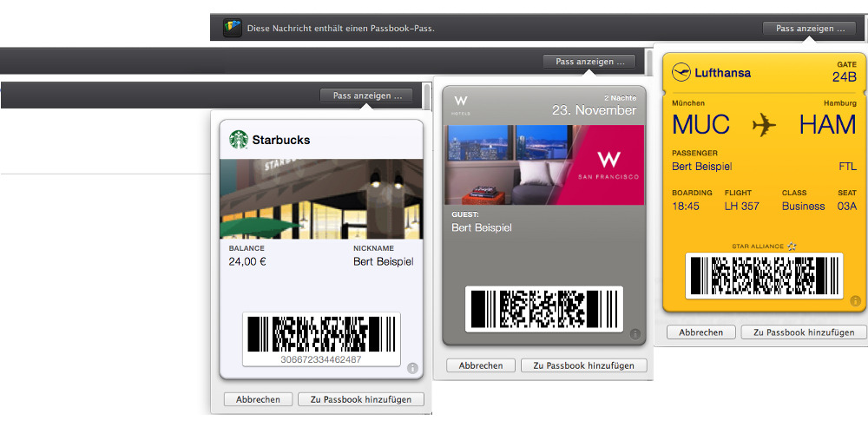Click the info icon on the Starbucks pass
This screenshot has width=868, height=434.
coord(412,368)
